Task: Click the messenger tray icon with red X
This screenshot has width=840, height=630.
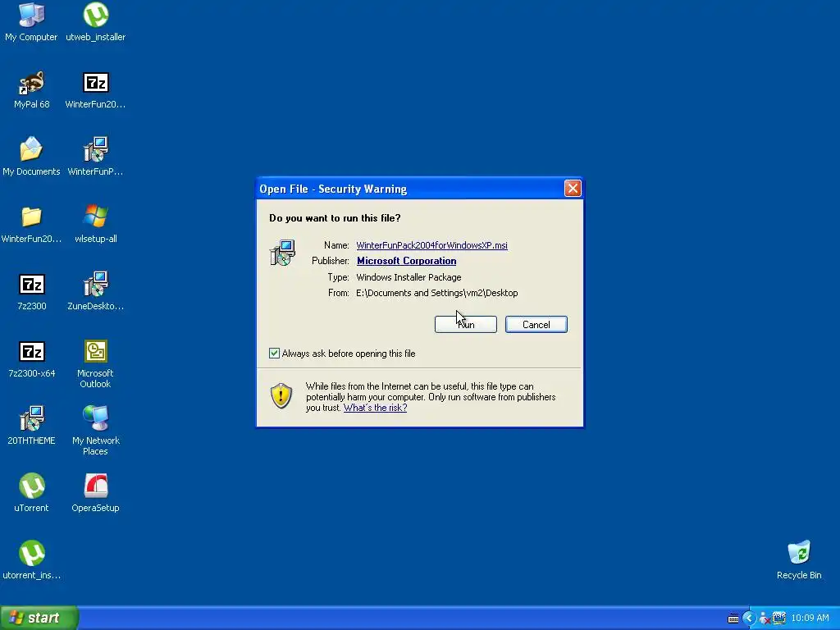Action: pyautogui.click(x=765, y=619)
